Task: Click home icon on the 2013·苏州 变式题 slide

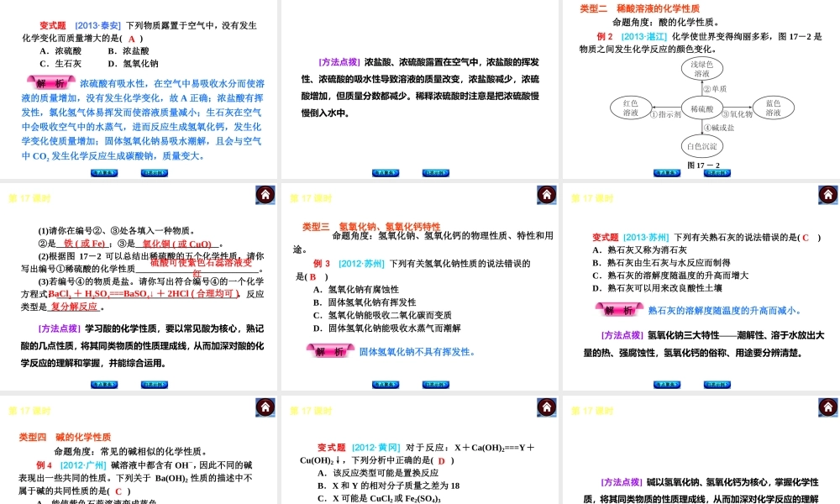Action: (x=827, y=194)
